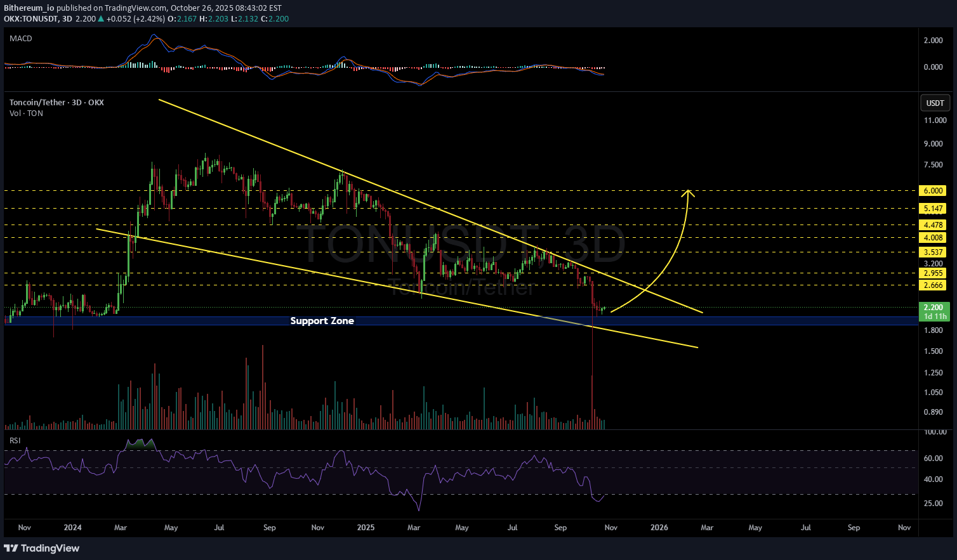957x560 pixels.
Task: Click the Bithereum_io publisher text in header
Action: coord(29,8)
